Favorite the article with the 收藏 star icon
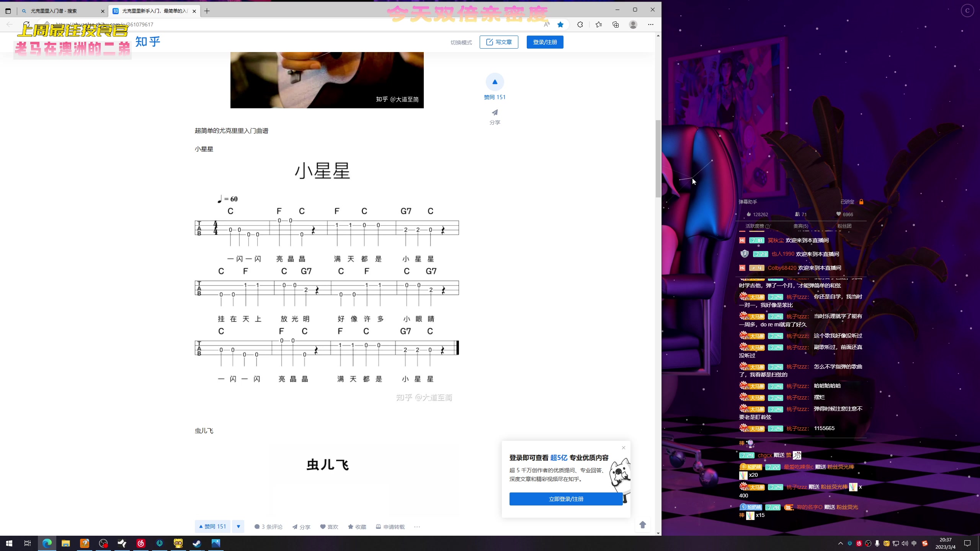The image size is (980, 551). click(x=351, y=527)
